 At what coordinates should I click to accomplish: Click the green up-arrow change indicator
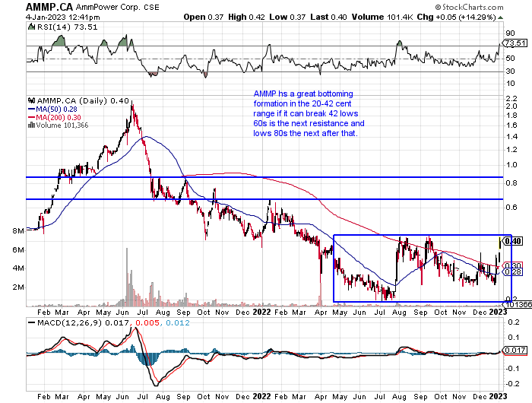pyautogui.click(x=501, y=17)
